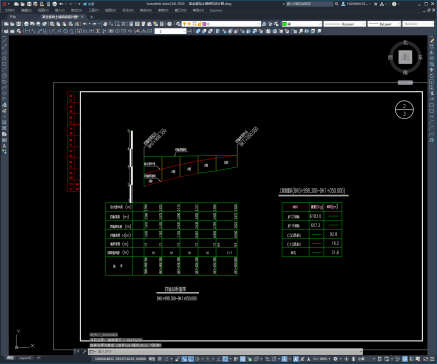Image resolution: width=437 pixels, height=364 pixels.
Task: Click the plus button for new drawing tab
Action: (91, 17)
